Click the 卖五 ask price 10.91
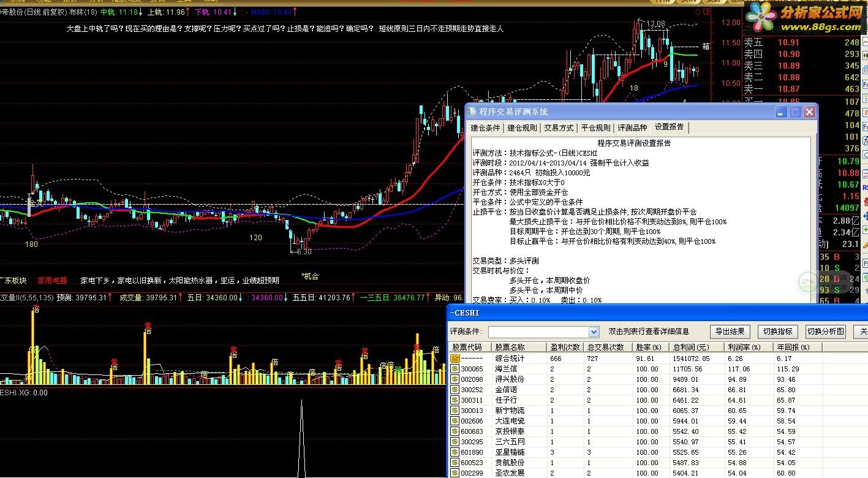Screen dimensions: 868x478 pos(789,42)
